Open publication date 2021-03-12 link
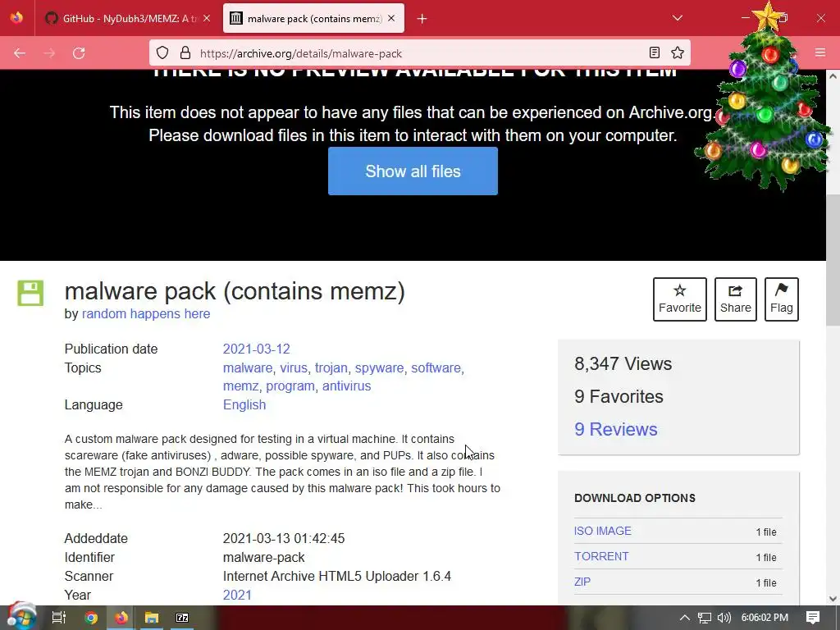The height and width of the screenshot is (630, 840). (256, 349)
